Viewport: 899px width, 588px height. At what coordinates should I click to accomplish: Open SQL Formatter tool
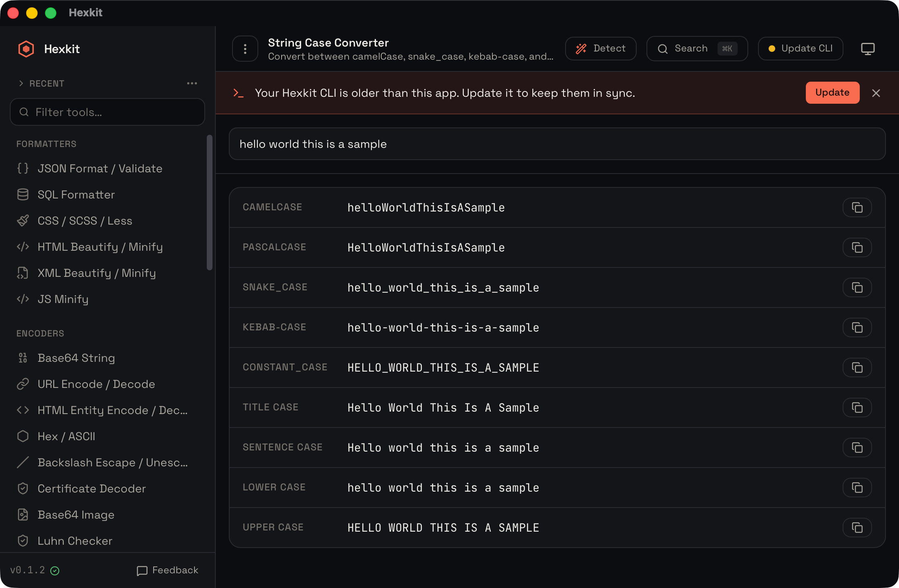point(107,195)
